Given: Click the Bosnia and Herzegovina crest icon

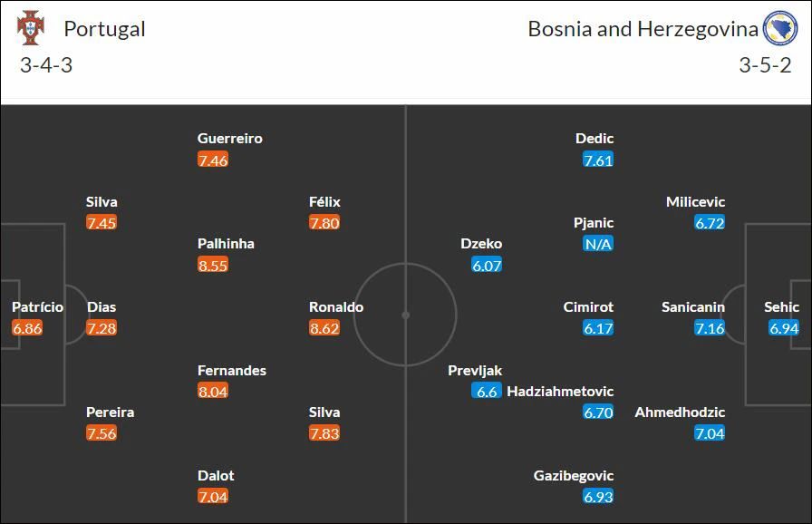Looking at the screenshot, I should point(780,28).
